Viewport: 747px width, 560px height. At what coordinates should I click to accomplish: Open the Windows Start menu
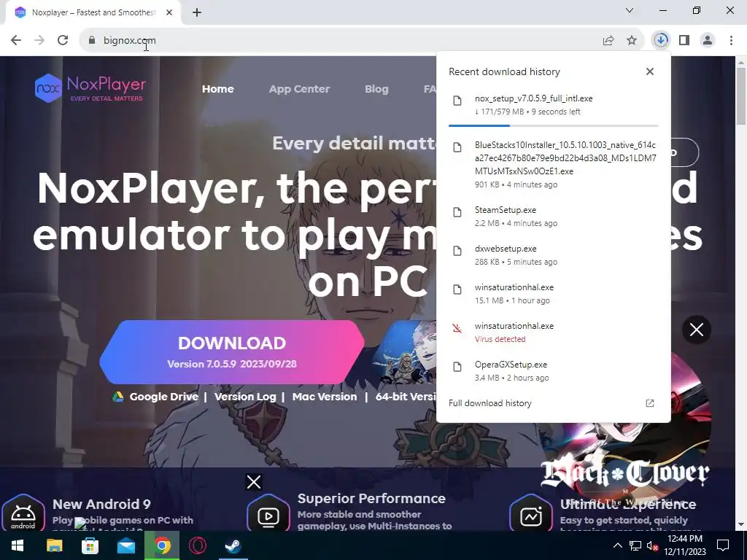coord(18,545)
